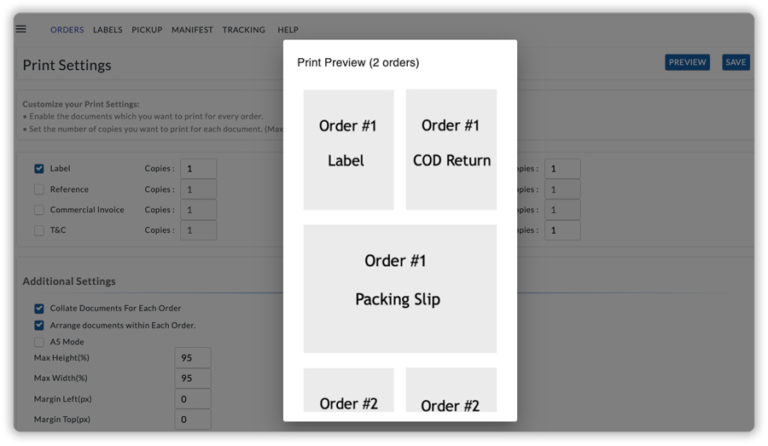Select the Manifest menu item
Image resolution: width=768 pixels, height=446 pixels.
coord(192,30)
